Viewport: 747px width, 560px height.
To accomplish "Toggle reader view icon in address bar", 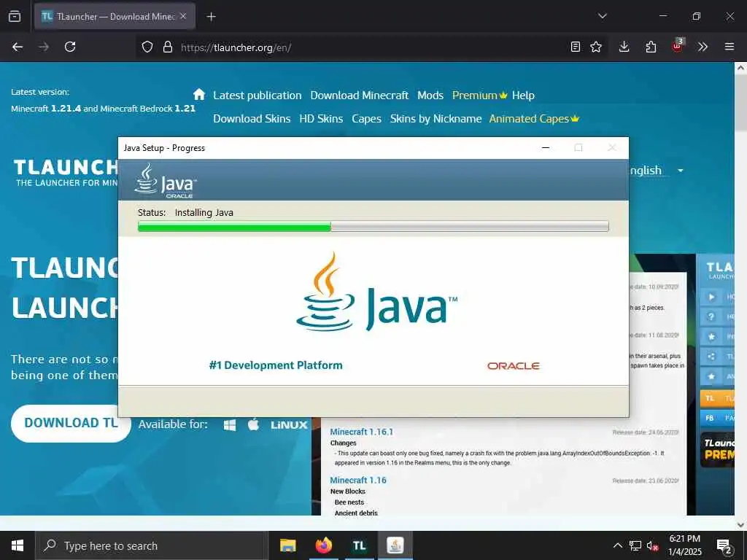I will (x=576, y=47).
